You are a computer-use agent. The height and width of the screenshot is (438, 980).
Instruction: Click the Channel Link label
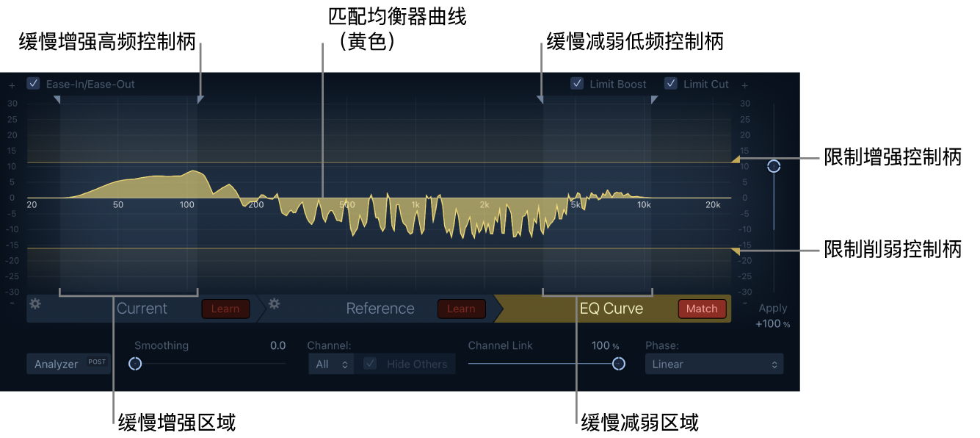tap(501, 345)
